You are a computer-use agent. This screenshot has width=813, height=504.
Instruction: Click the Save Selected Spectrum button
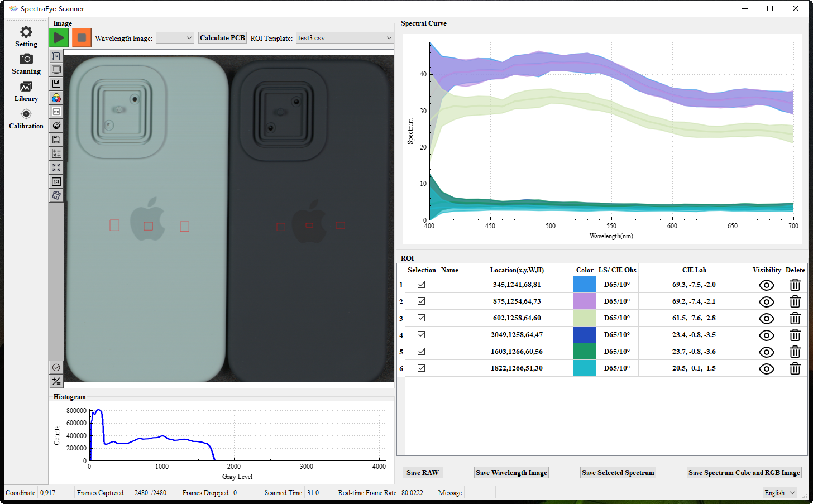[618, 473]
